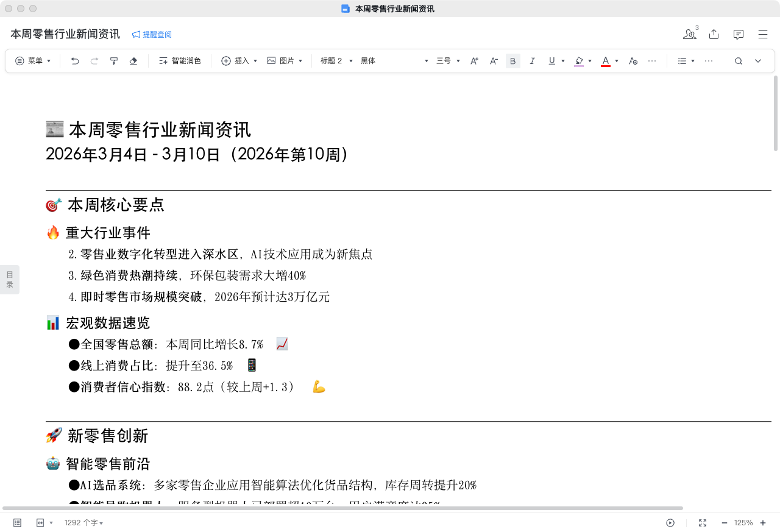Open the find icon (magnifier) in toolbar
Viewport: 780px width, 532px height.
[738, 61]
